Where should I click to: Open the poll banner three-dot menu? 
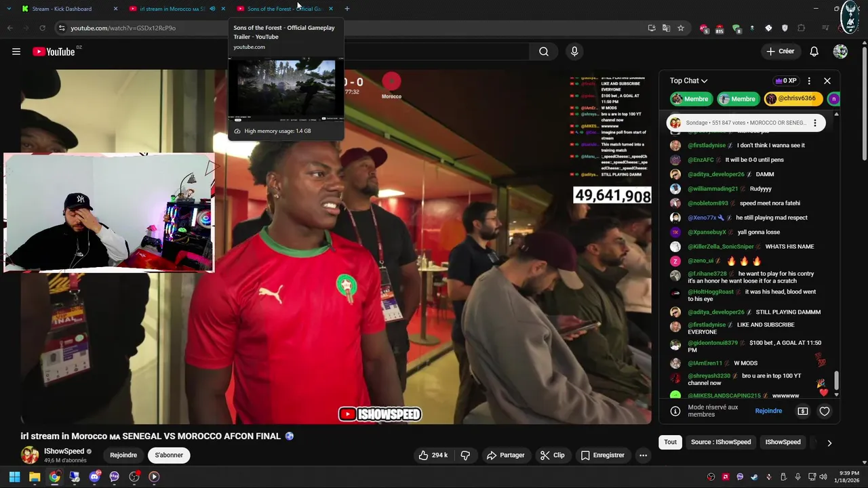point(815,123)
